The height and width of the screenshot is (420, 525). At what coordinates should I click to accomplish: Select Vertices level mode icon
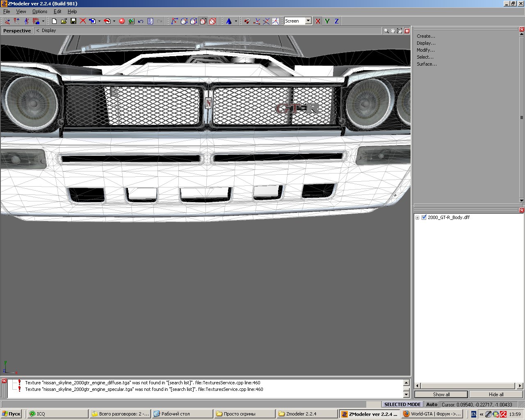pos(175,21)
